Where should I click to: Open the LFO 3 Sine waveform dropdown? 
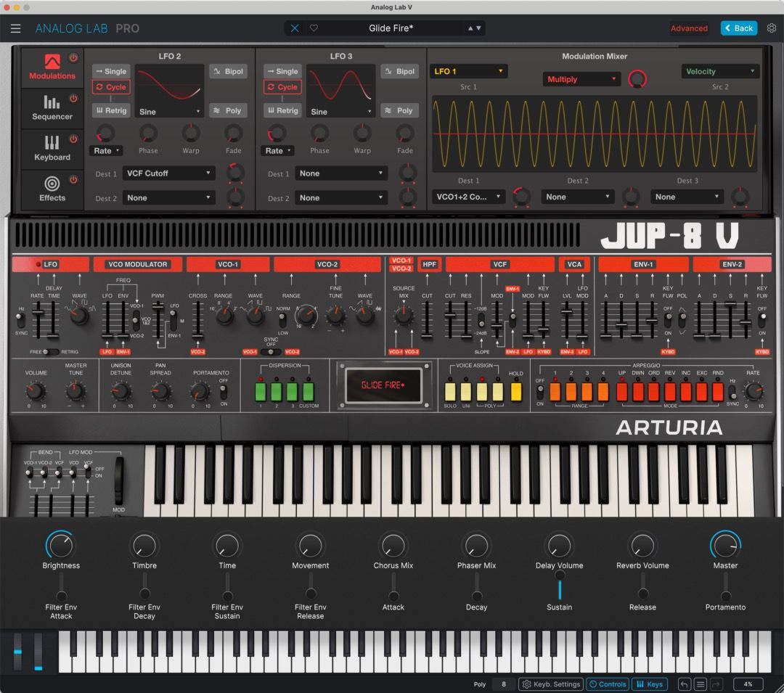[340, 112]
